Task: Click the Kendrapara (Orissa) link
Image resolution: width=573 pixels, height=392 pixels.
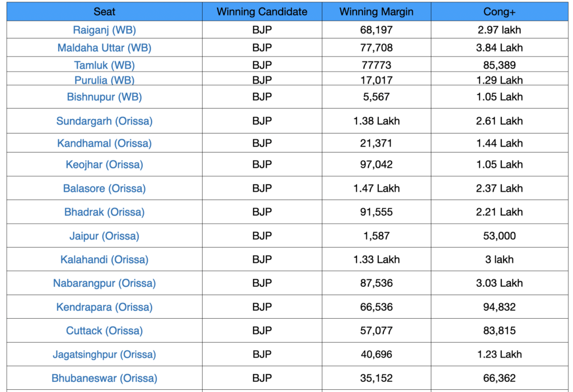Action: [105, 307]
